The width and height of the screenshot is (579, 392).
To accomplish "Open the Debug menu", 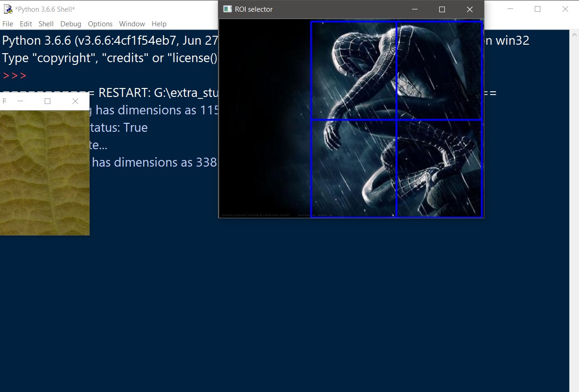I will pos(71,24).
